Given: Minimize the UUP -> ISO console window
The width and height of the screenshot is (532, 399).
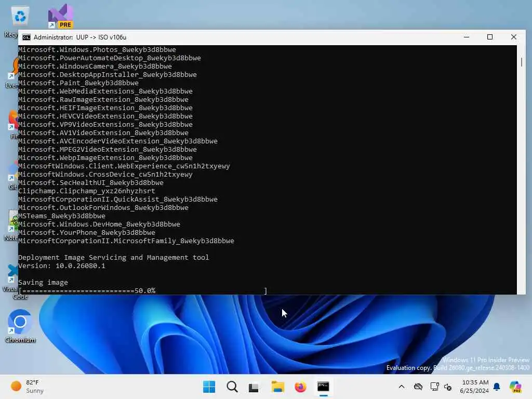Looking at the screenshot, I should pos(467,37).
